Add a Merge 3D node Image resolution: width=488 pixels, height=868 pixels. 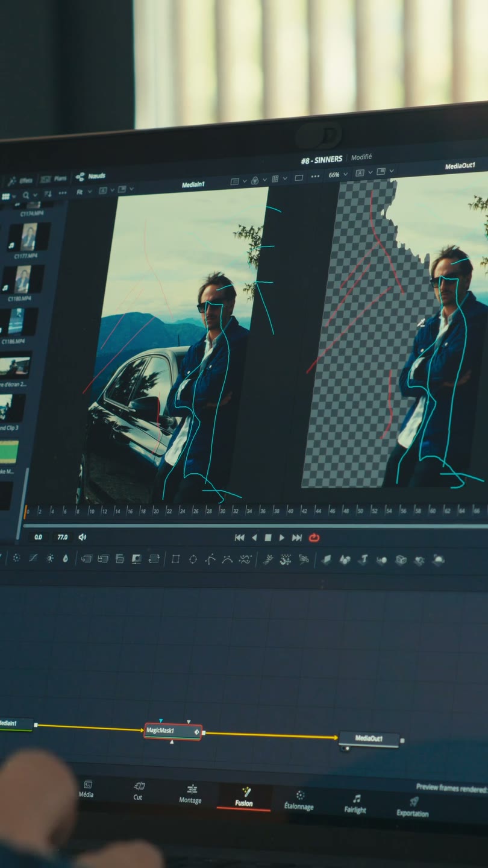[x=381, y=560]
